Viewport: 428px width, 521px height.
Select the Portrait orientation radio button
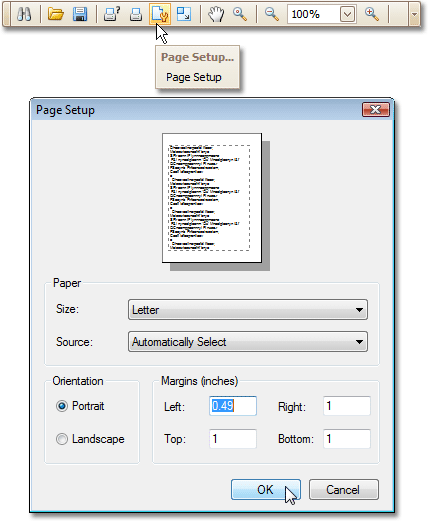(x=62, y=406)
